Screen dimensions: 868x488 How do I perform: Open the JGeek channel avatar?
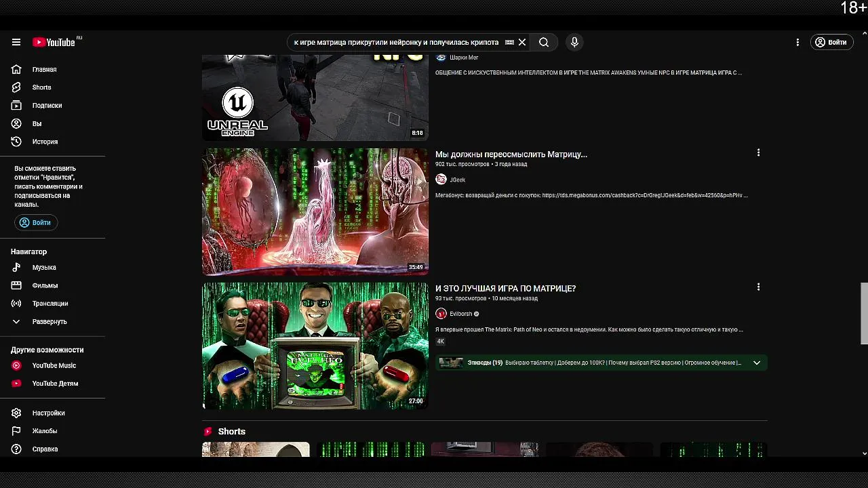point(441,180)
